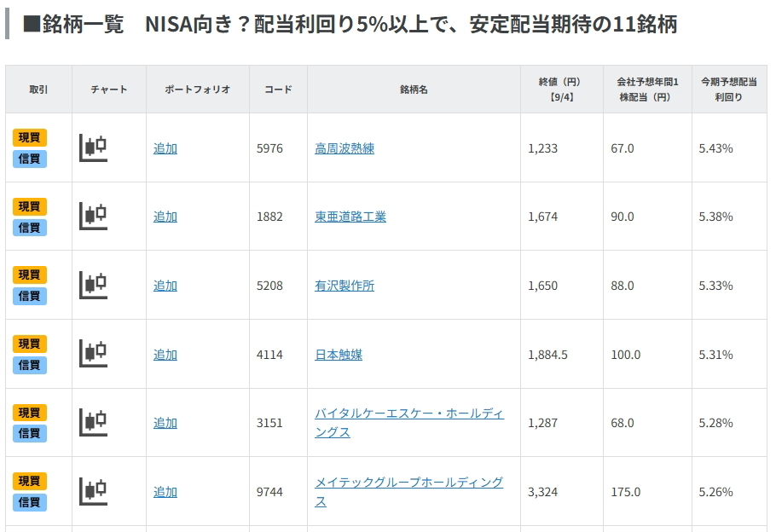This screenshot has width=776, height=532.
Task: Click 現買 button for code 1882
Action: [30, 206]
